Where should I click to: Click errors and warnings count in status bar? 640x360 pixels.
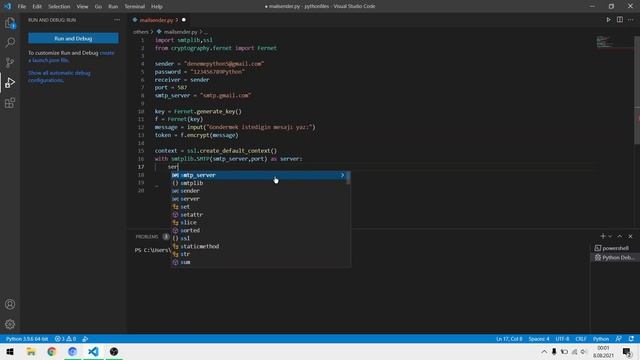click(x=66, y=339)
